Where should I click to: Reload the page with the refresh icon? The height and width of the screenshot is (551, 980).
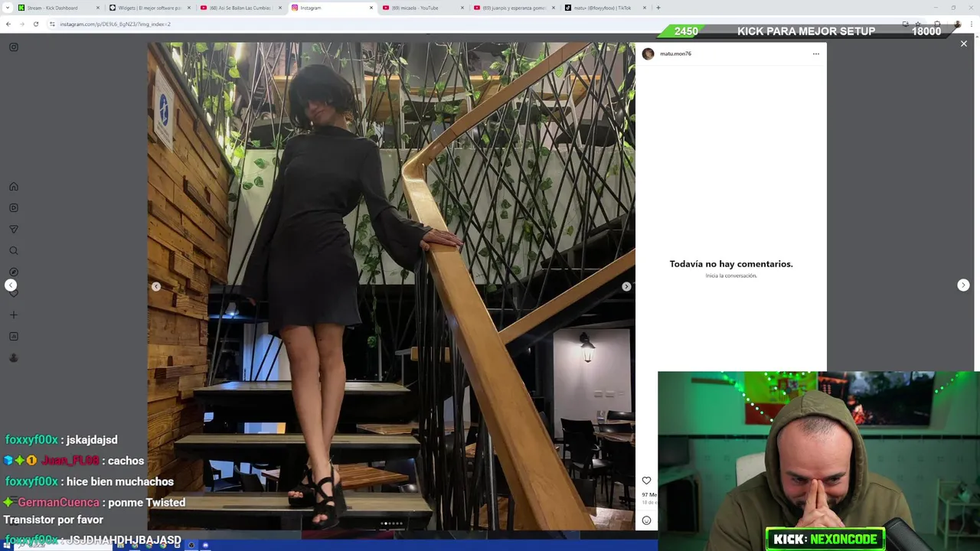pyautogui.click(x=36, y=24)
